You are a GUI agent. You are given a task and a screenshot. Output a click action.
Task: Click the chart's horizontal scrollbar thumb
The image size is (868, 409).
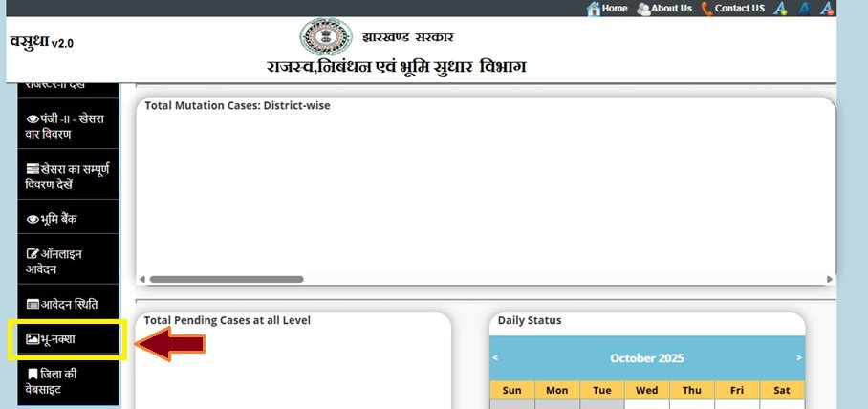click(226, 279)
